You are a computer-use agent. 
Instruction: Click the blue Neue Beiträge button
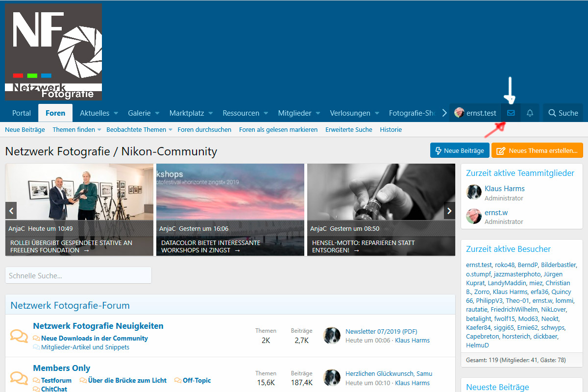[460, 150]
